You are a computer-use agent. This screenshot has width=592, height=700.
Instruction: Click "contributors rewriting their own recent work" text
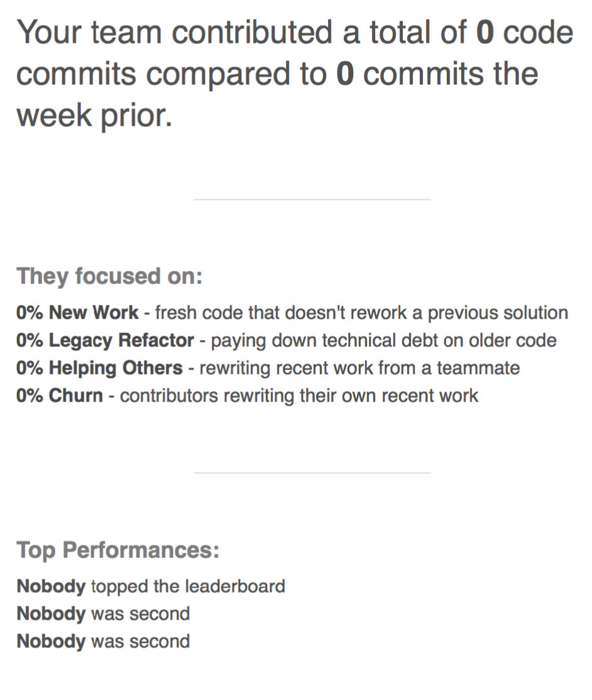(x=299, y=396)
